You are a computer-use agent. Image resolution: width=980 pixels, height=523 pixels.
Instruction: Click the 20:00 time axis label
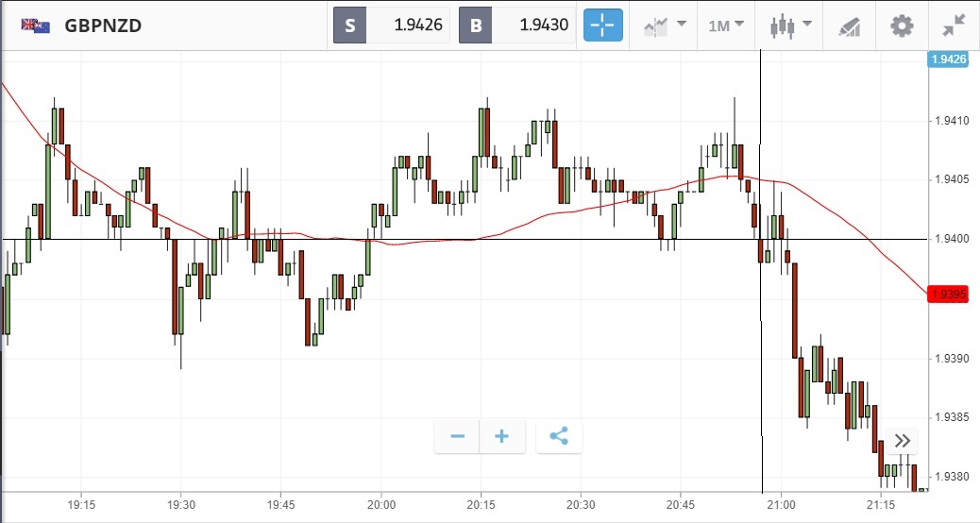point(380,505)
